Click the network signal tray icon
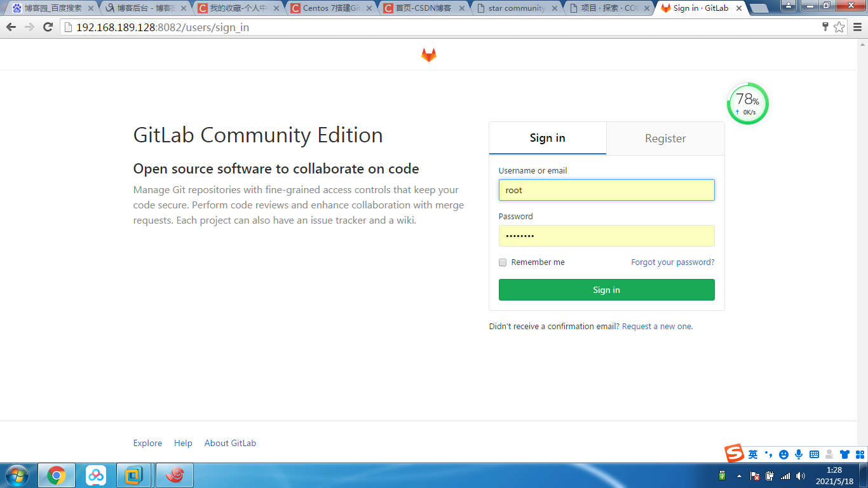 [785, 475]
